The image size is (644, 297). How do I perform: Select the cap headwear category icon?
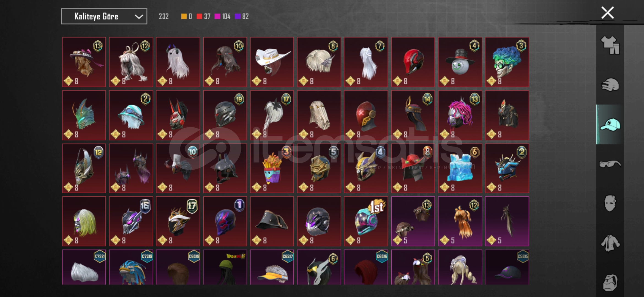tap(610, 125)
